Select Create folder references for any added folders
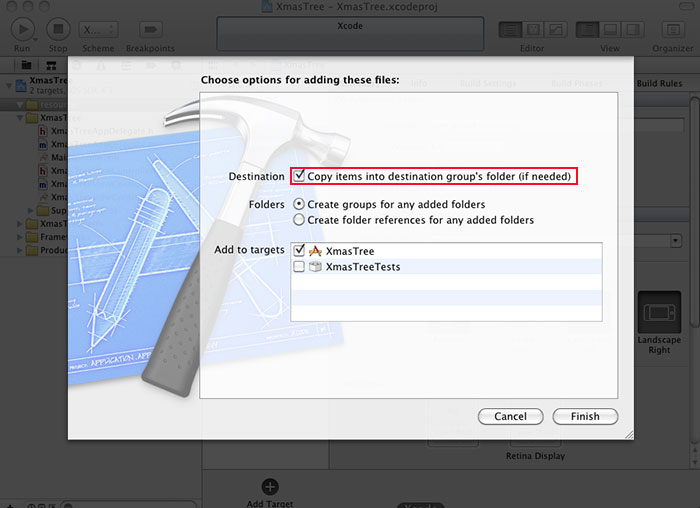This screenshot has width=700, height=508. click(x=299, y=220)
